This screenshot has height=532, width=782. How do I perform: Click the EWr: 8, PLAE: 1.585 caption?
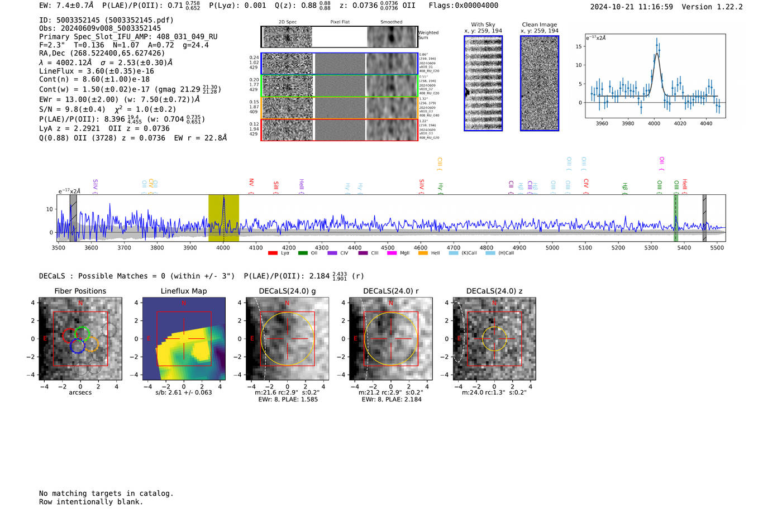pyautogui.click(x=288, y=400)
